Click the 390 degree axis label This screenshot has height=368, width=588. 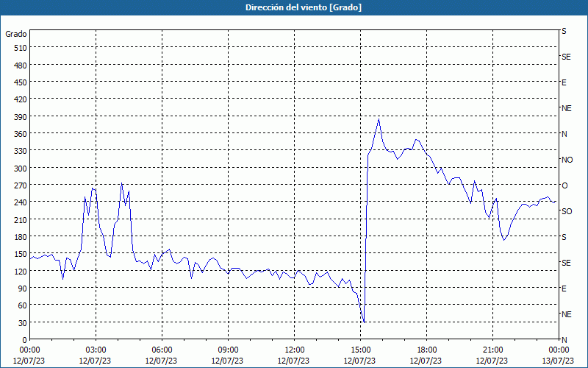[21, 117]
